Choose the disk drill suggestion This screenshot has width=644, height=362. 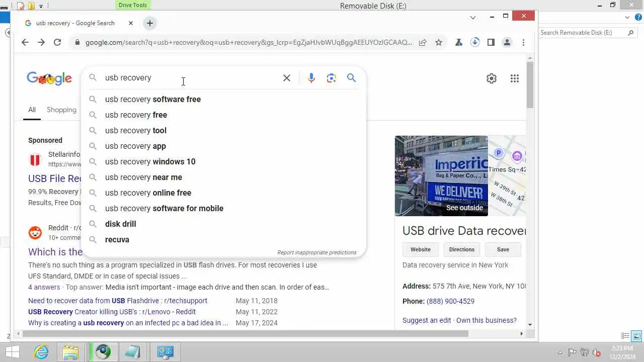click(x=224, y=224)
